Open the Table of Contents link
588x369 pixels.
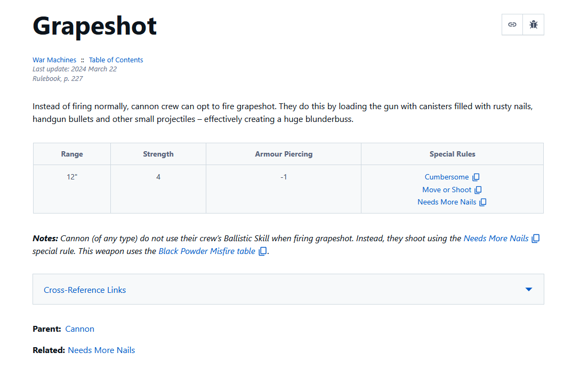tap(116, 60)
